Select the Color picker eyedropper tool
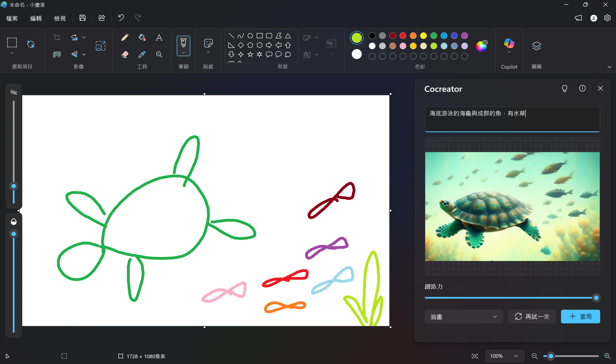The height and width of the screenshot is (364, 616). click(x=142, y=54)
